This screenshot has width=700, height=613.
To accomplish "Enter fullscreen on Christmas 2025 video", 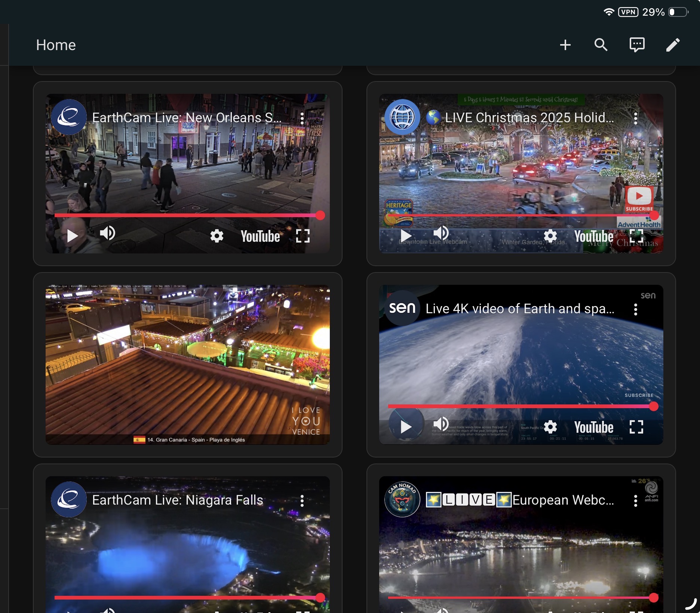I will pyautogui.click(x=636, y=236).
